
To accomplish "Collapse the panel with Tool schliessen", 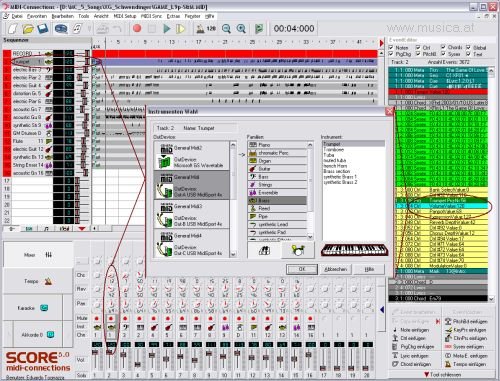I will (443, 375).
